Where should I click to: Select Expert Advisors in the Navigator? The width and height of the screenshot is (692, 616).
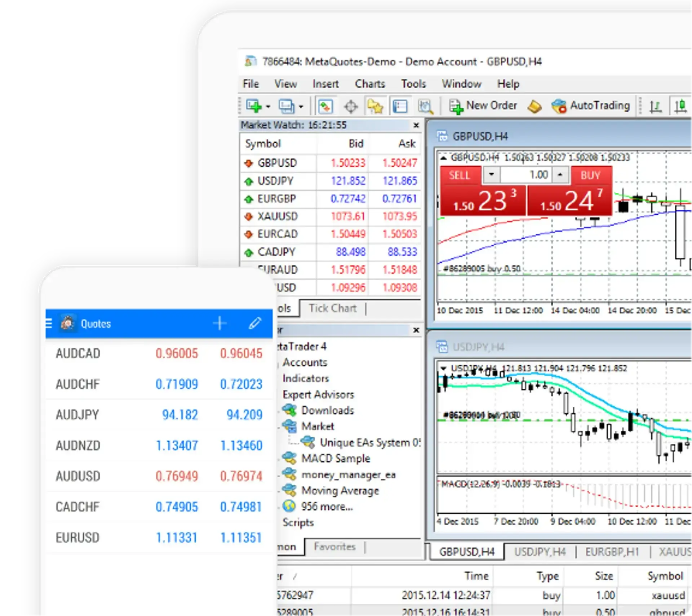click(318, 394)
